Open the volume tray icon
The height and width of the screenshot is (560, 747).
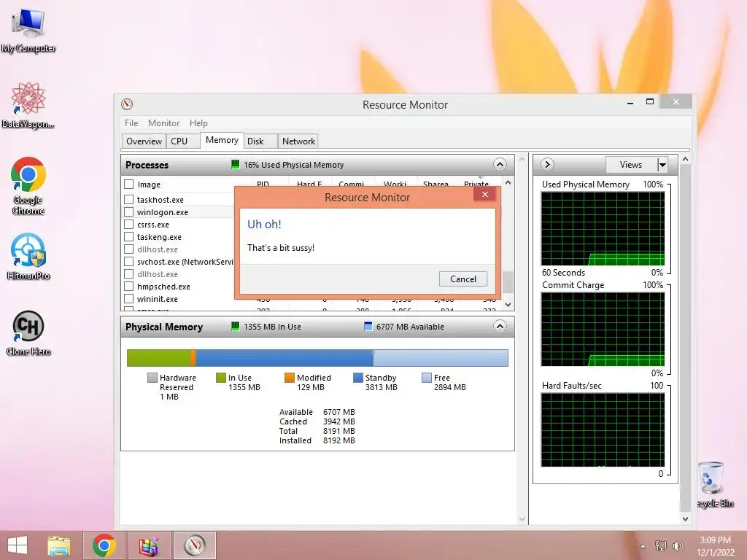(x=678, y=545)
